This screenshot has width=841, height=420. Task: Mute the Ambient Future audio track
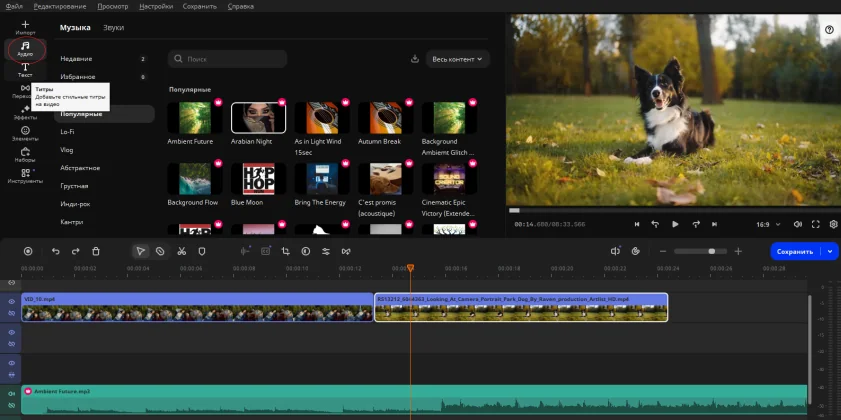click(x=12, y=393)
